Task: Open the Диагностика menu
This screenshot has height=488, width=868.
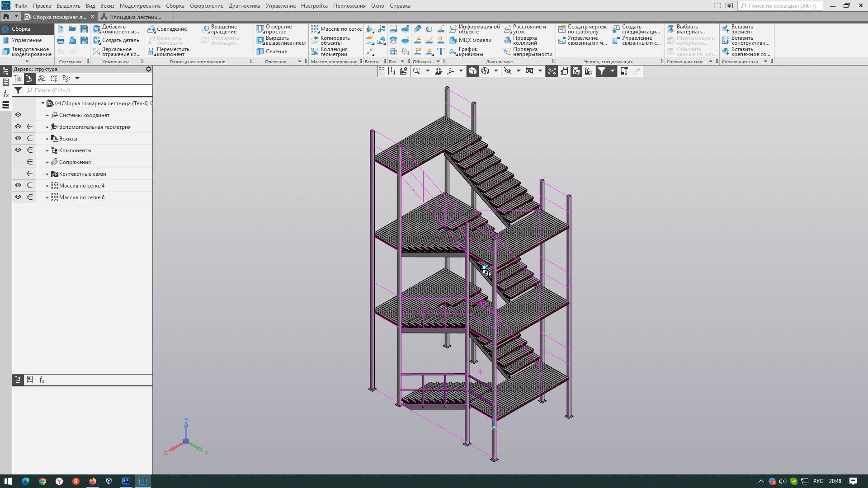Action: coord(244,6)
